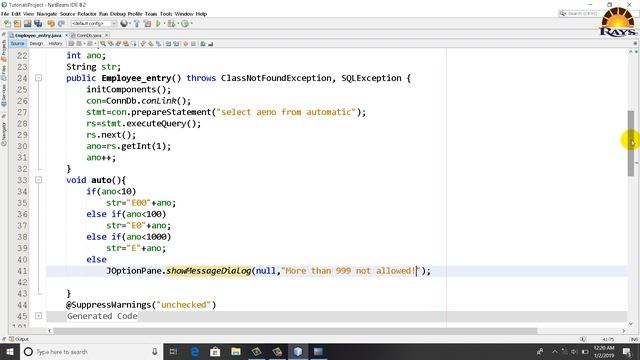Click the vertical editor scrollbar thumb

631,143
